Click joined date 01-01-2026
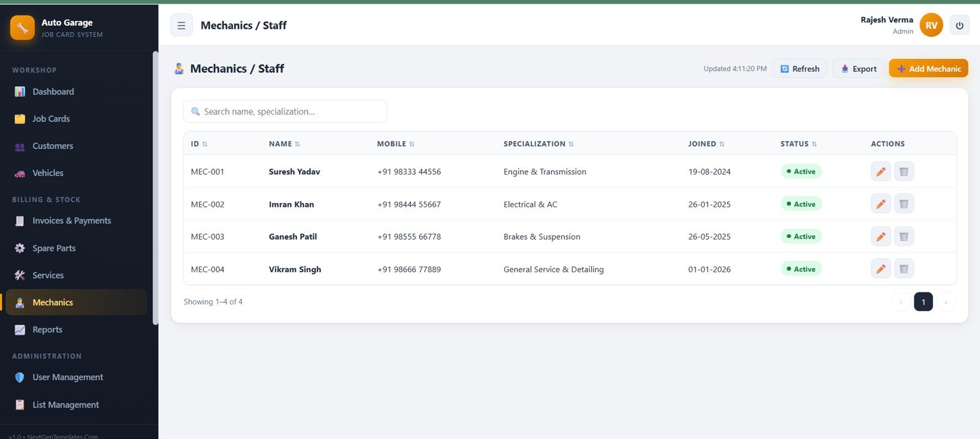980x439 pixels. tap(709, 269)
